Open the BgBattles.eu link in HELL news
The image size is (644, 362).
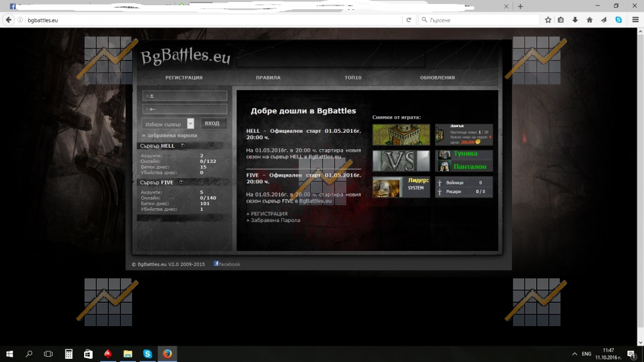[325, 156]
